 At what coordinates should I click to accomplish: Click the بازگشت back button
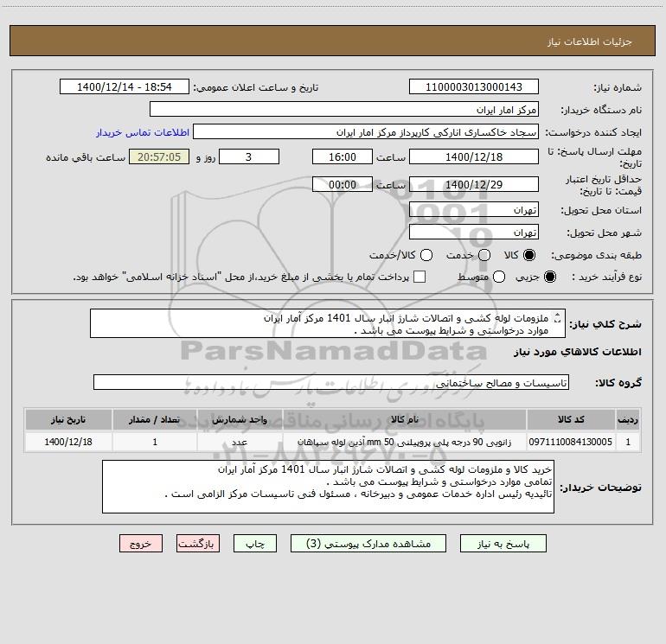(x=198, y=544)
